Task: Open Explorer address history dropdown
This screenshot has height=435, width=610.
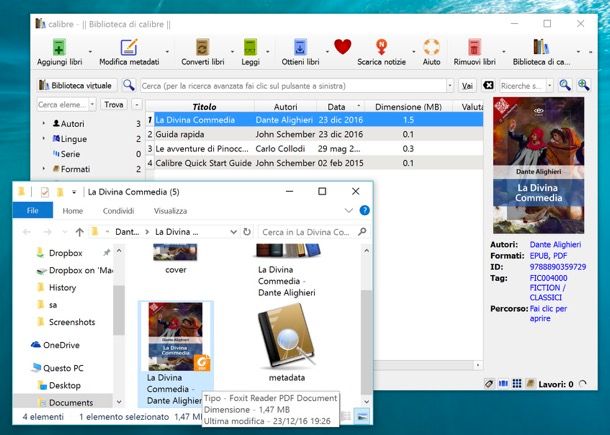Action: coord(233,232)
